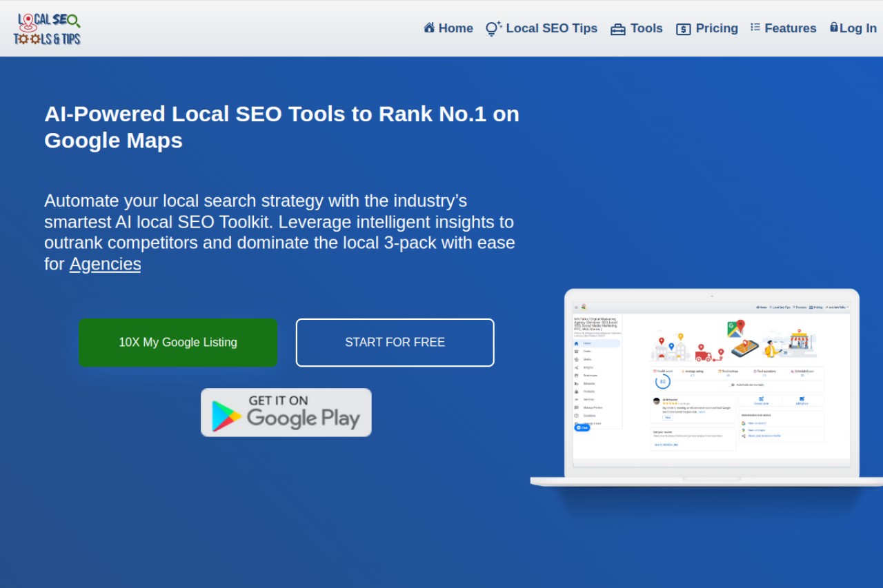This screenshot has height=588, width=883.
Task: Select the Features navigation text
Action: click(791, 28)
